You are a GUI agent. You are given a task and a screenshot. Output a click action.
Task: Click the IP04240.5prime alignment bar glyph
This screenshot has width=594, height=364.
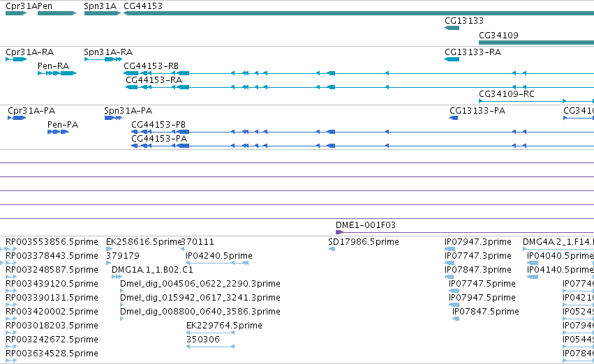217,263
